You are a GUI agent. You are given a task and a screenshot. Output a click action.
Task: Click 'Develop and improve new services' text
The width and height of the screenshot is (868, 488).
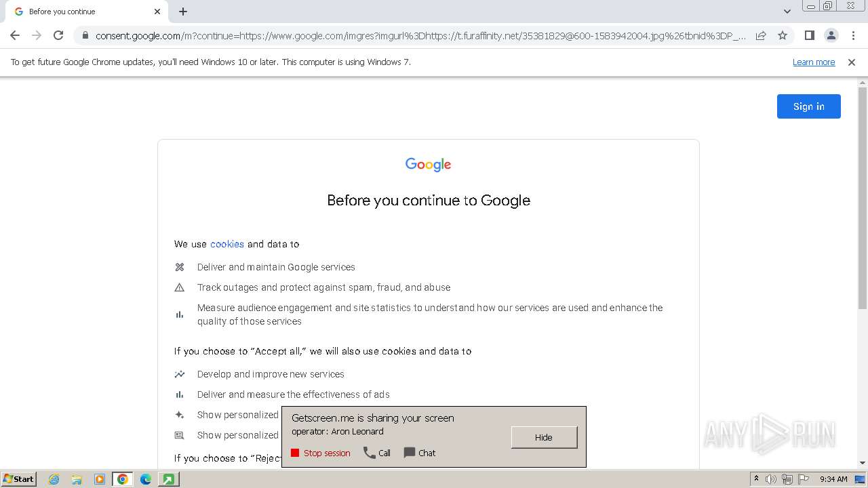pos(271,374)
